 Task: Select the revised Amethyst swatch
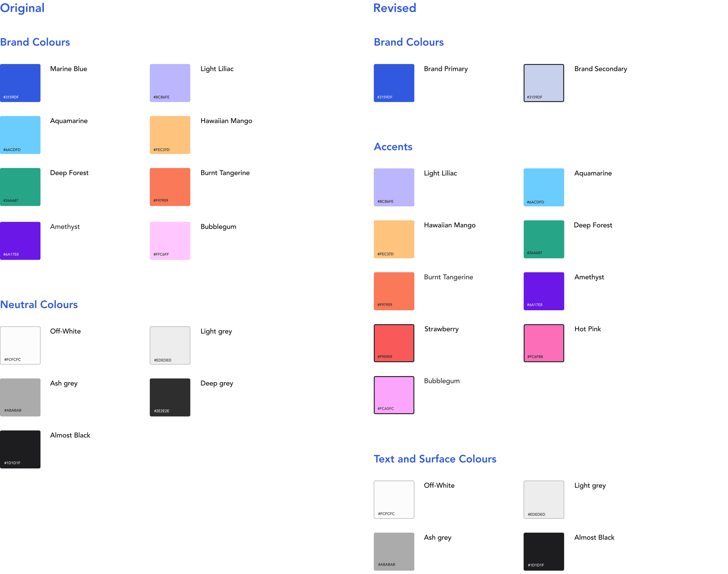[x=543, y=291]
